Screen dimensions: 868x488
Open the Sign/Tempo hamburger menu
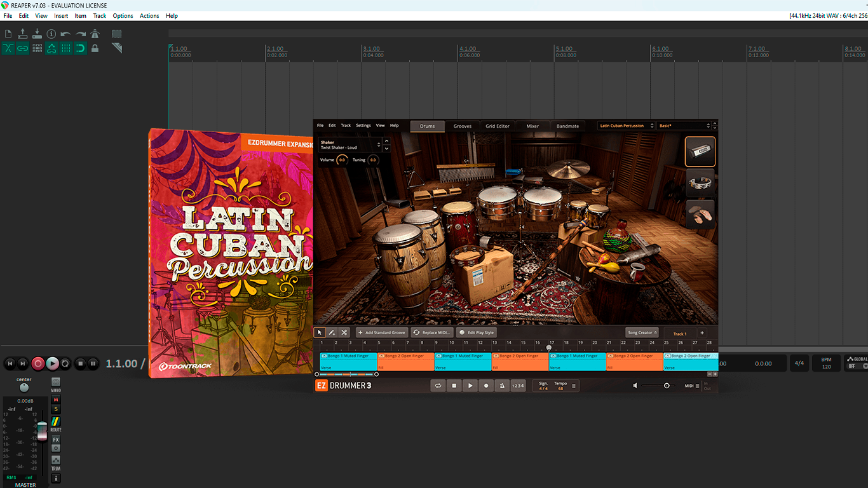click(574, 386)
